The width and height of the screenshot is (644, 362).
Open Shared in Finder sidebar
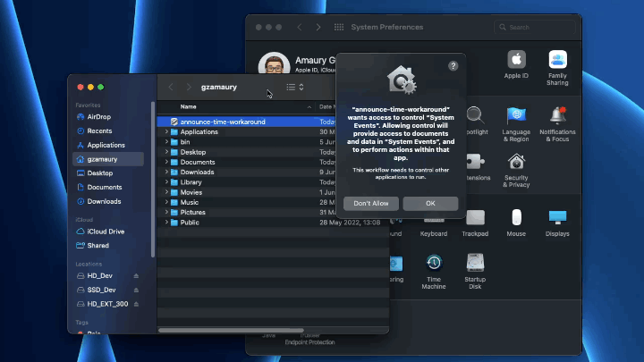(108, 246)
